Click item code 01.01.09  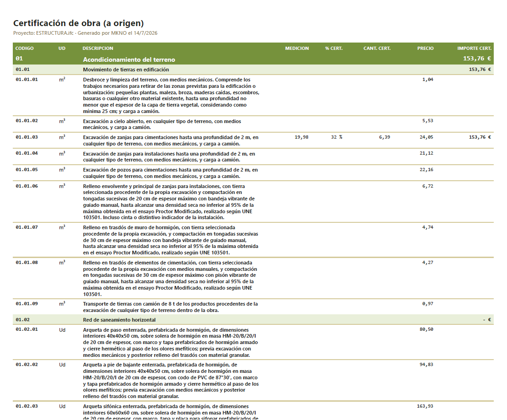pos(27,303)
